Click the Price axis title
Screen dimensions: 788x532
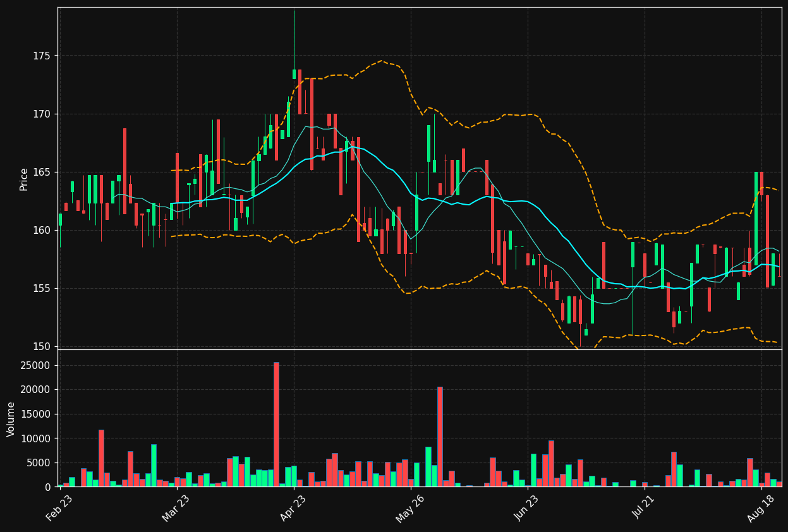[24, 179]
